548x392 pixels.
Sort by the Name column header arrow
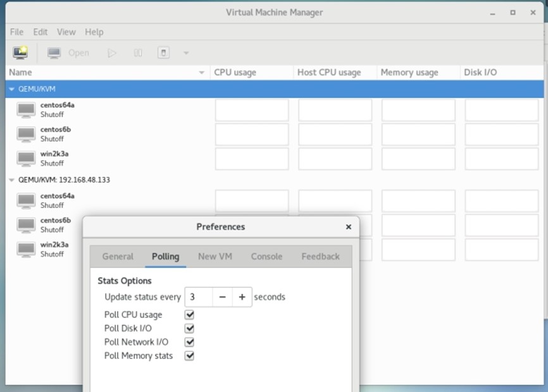point(202,73)
